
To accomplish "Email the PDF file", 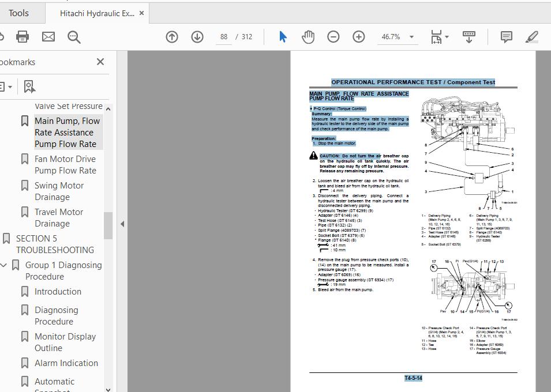I will [x=48, y=36].
